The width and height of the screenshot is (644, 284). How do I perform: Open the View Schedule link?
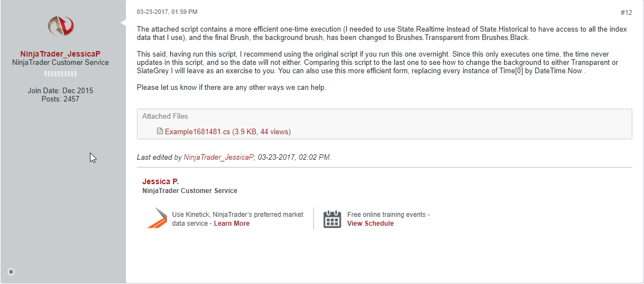pyautogui.click(x=370, y=224)
